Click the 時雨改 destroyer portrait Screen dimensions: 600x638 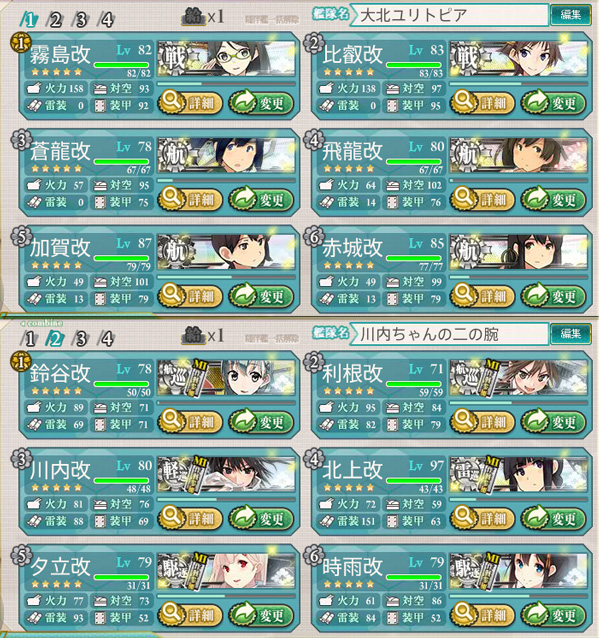(x=518, y=570)
